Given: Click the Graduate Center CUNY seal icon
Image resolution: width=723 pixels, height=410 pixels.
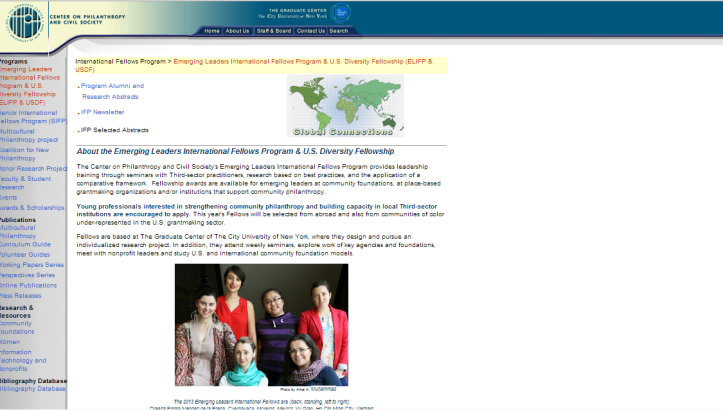Looking at the screenshot, I should [341, 12].
